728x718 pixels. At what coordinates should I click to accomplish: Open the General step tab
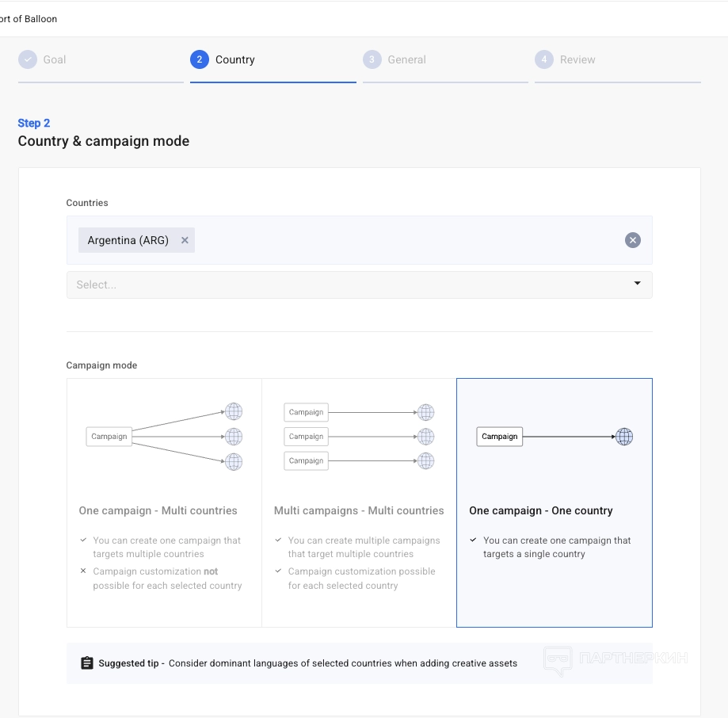tap(406, 59)
